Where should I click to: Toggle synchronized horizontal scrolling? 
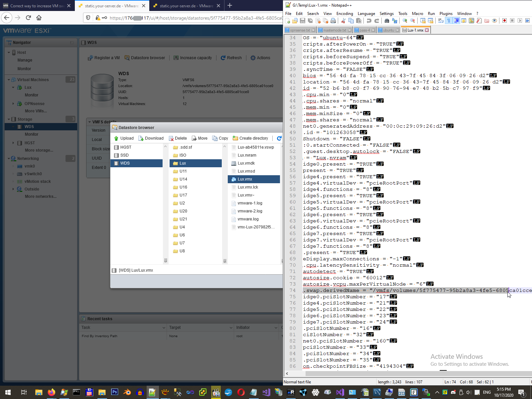[431, 21]
